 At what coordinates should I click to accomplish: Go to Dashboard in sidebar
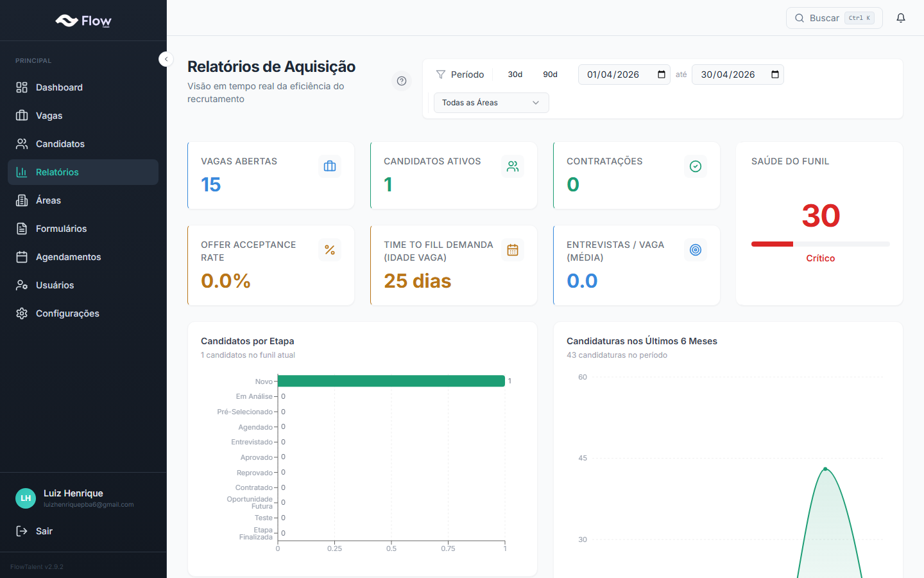point(59,87)
